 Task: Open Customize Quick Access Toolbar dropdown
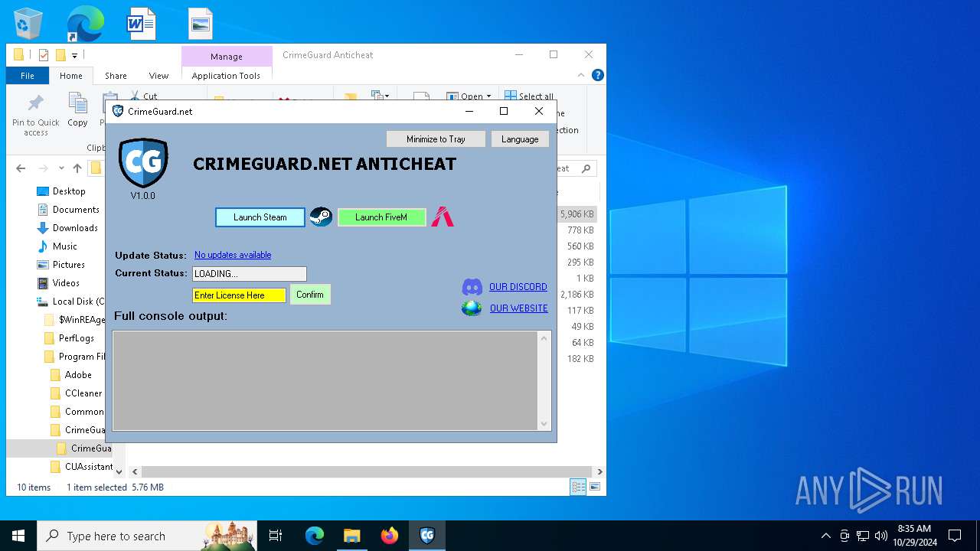click(x=74, y=55)
